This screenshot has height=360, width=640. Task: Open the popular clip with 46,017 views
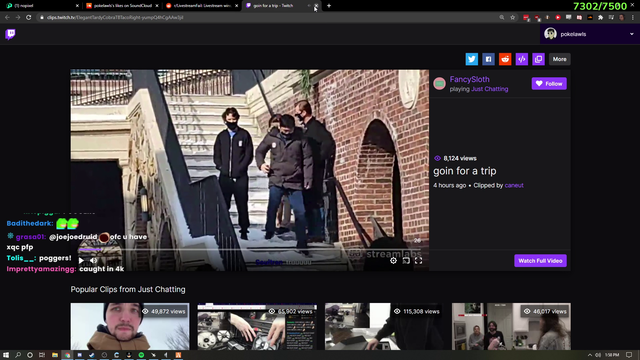(x=511, y=326)
